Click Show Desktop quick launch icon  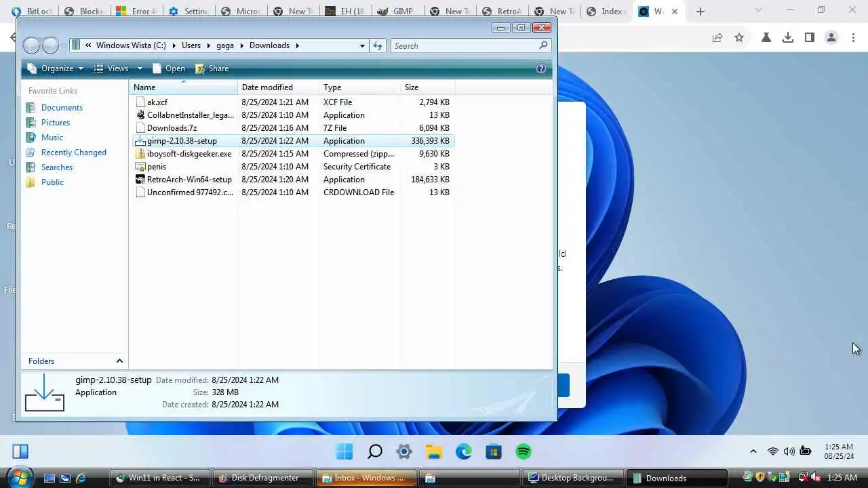pyautogui.click(x=50, y=478)
